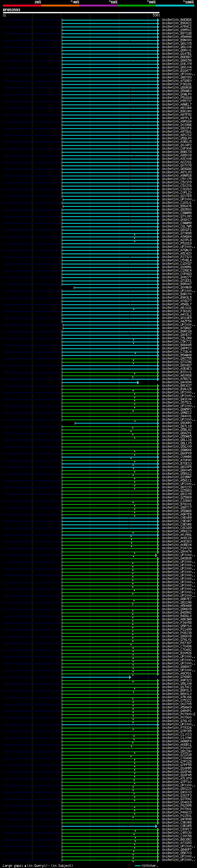This screenshot has width=197, height=868.
Task: Select the UniRef100_B7GES3 hit
Action: click(x=177, y=464)
